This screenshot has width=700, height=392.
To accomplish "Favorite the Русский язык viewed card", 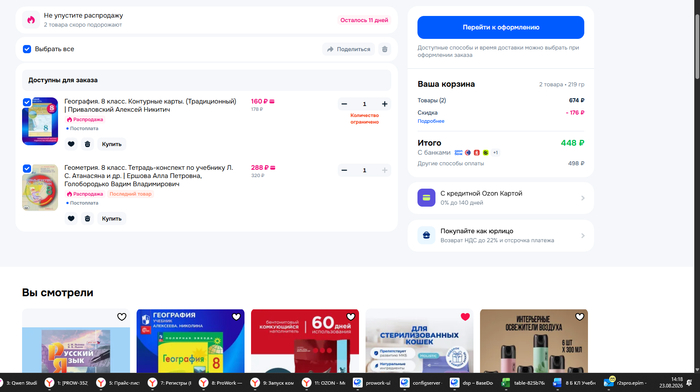I will tap(121, 317).
